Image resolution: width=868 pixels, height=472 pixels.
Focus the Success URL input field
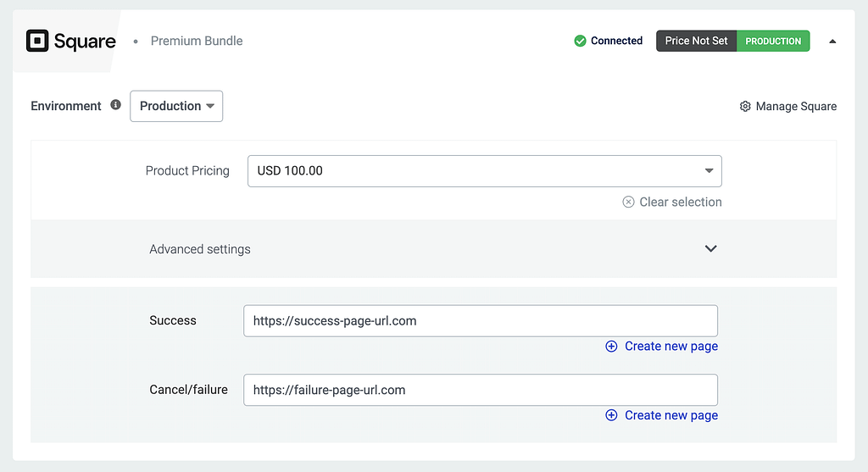[x=480, y=321]
